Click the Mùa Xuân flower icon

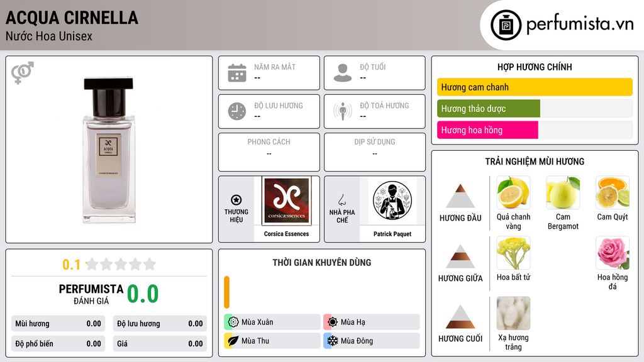click(x=233, y=322)
